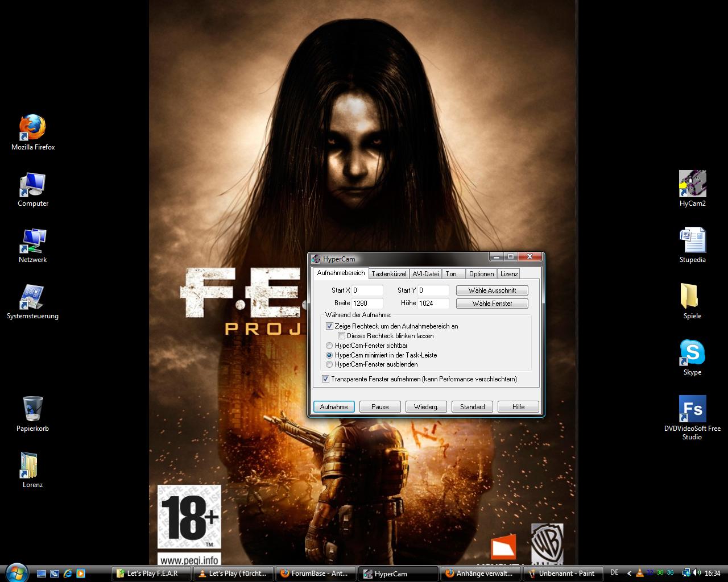Screen dimensions: 728x582
Task: Switch to the Optionen tab
Action: tap(482, 274)
